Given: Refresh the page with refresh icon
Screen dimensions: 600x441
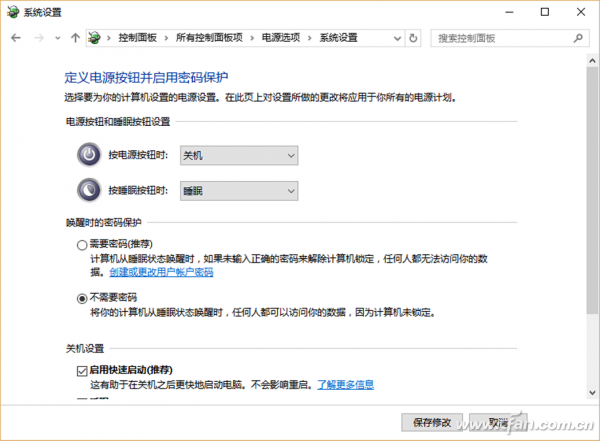Looking at the screenshot, I should point(413,38).
